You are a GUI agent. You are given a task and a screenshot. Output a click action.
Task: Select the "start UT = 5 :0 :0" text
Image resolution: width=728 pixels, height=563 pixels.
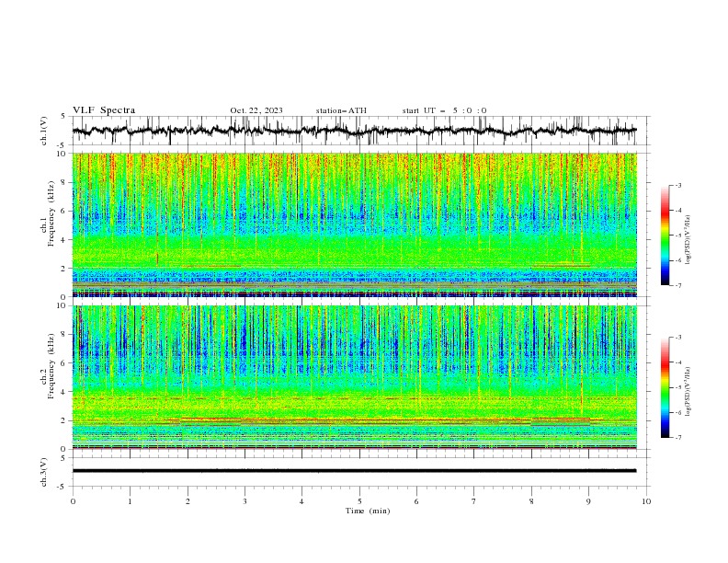[x=444, y=110]
